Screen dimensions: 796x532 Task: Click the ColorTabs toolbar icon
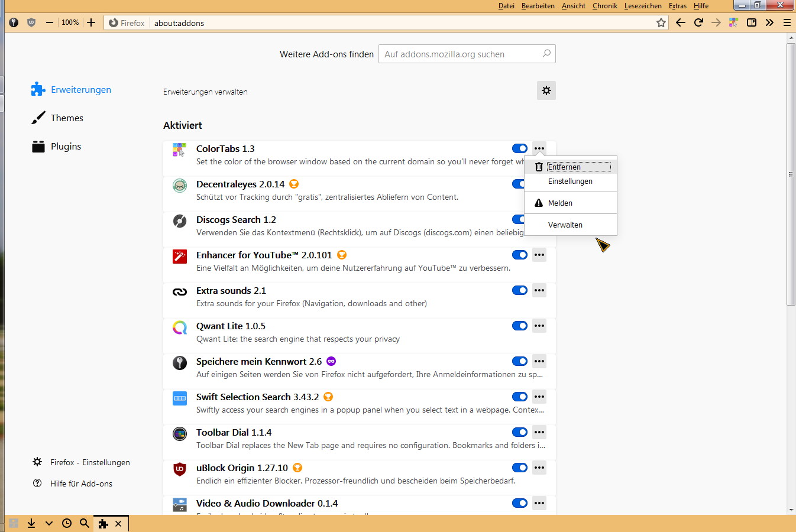pyautogui.click(x=734, y=22)
